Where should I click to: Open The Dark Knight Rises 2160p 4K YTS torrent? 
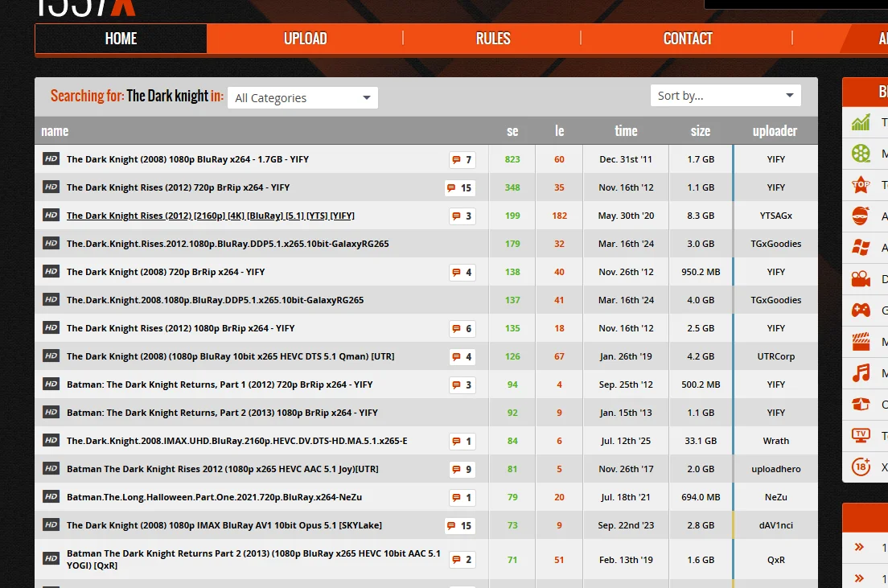(211, 216)
